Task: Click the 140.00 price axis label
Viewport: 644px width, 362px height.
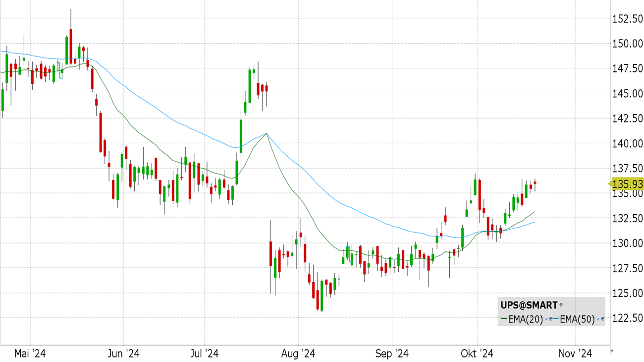Action: (x=628, y=143)
